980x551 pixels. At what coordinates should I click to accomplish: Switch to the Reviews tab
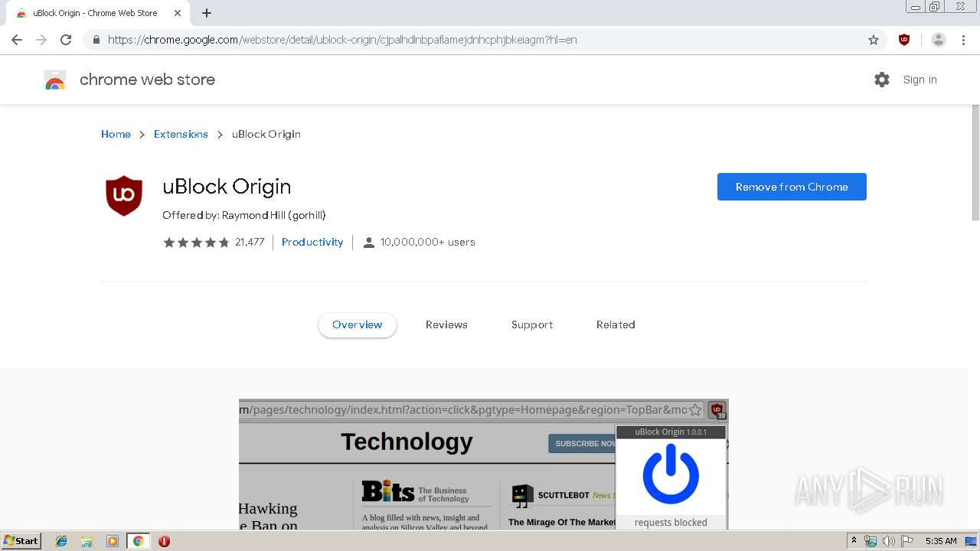(446, 324)
